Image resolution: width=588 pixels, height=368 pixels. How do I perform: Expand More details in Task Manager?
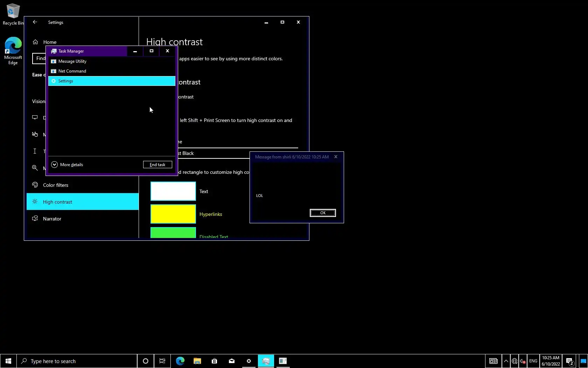click(x=67, y=165)
